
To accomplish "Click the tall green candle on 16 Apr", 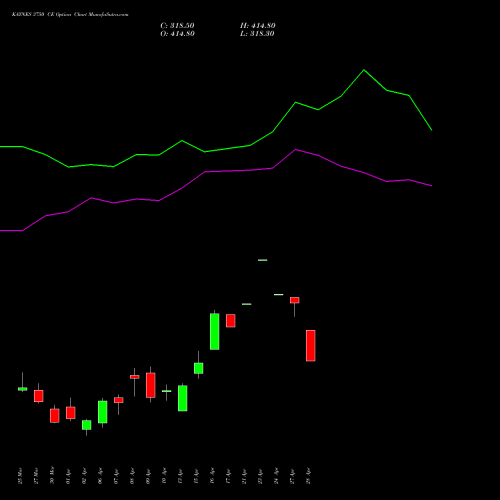I will [215, 331].
